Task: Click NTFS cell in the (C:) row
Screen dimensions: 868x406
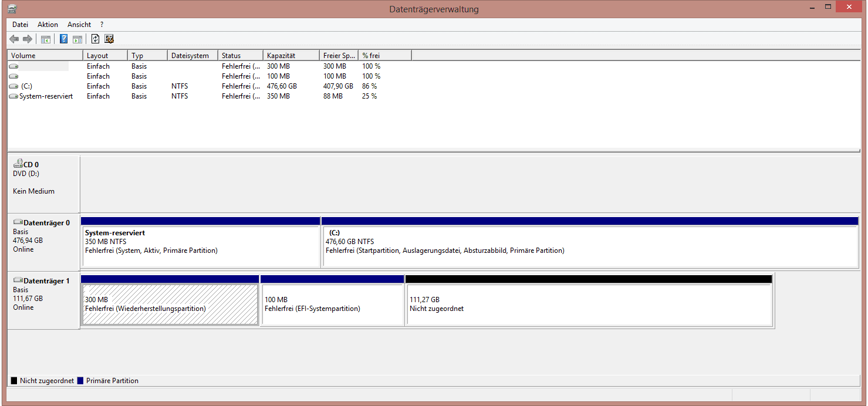Action: (180, 86)
